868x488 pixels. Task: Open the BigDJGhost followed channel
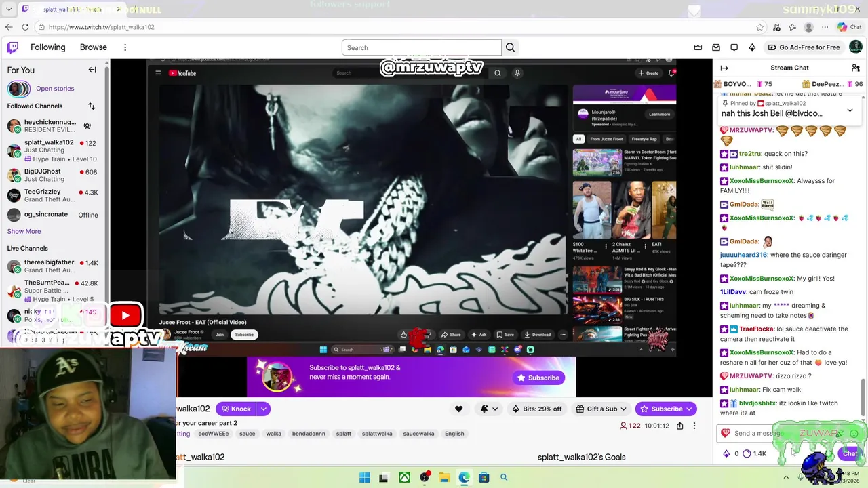coord(53,175)
